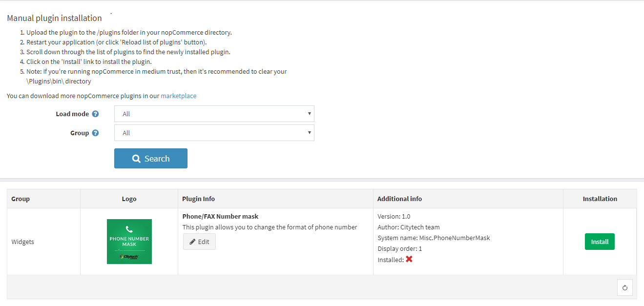Image resolution: width=644 pixels, height=306 pixels.
Task: Select the Plugin Info column header
Action: pos(198,199)
